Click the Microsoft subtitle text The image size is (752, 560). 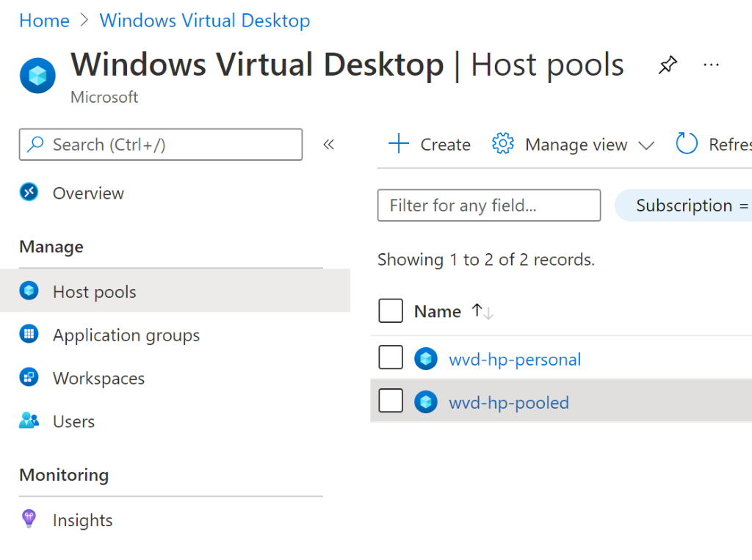point(104,97)
